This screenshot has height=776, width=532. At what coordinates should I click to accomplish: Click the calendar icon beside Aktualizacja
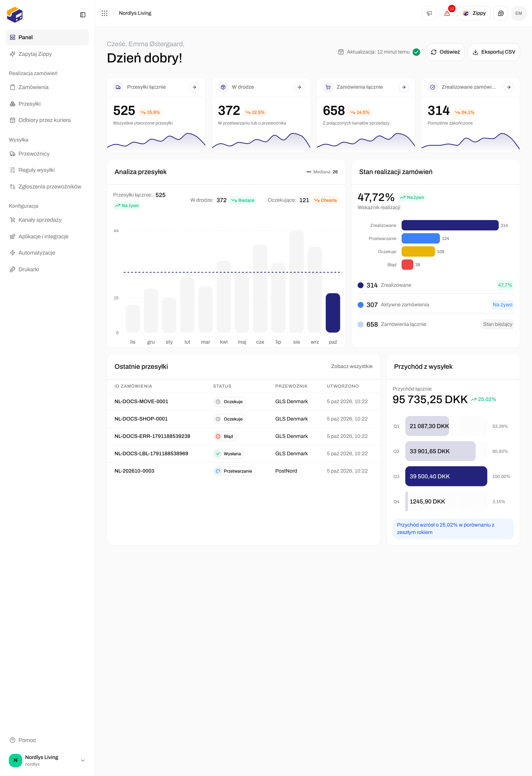tap(341, 52)
